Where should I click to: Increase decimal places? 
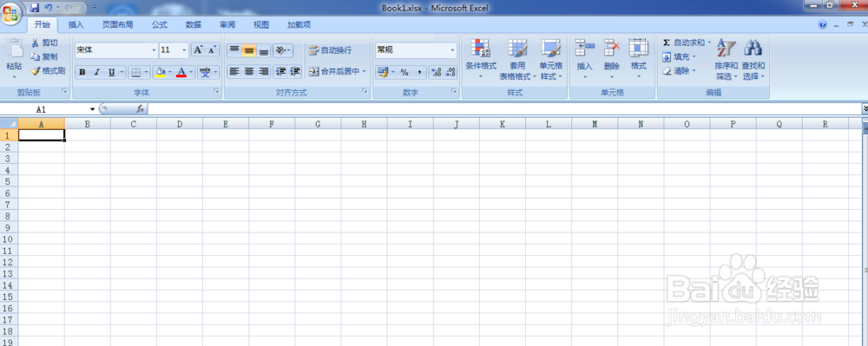pos(437,72)
